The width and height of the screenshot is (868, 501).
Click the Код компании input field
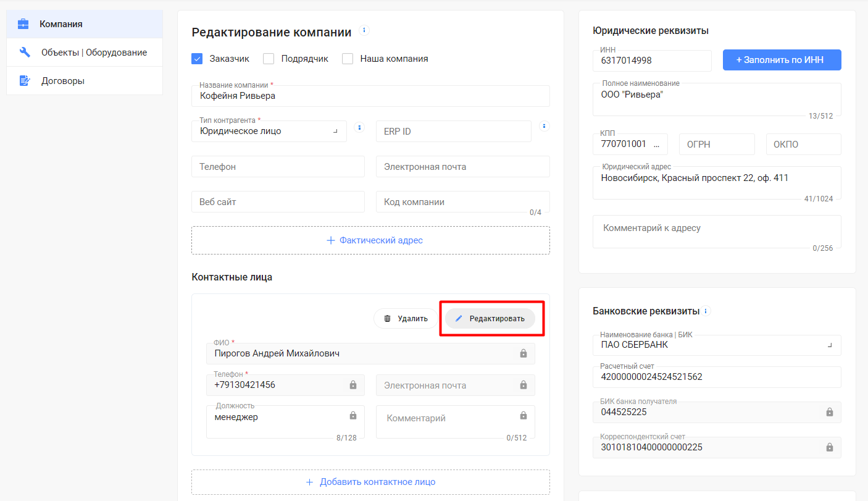point(463,202)
